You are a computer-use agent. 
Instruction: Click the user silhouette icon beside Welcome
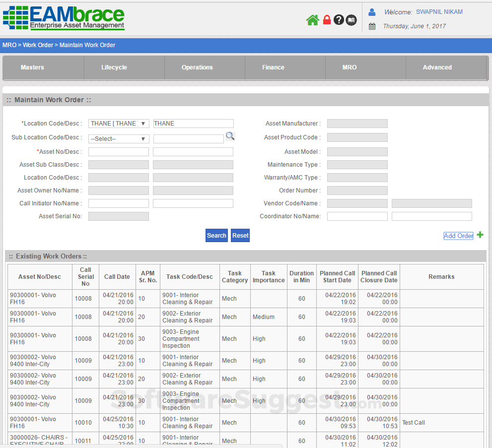[x=372, y=11]
